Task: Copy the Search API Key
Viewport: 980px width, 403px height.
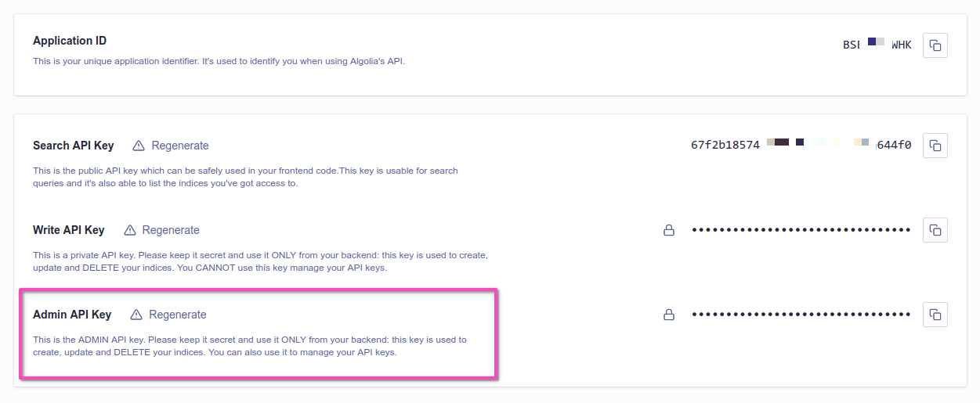Action: [x=935, y=146]
